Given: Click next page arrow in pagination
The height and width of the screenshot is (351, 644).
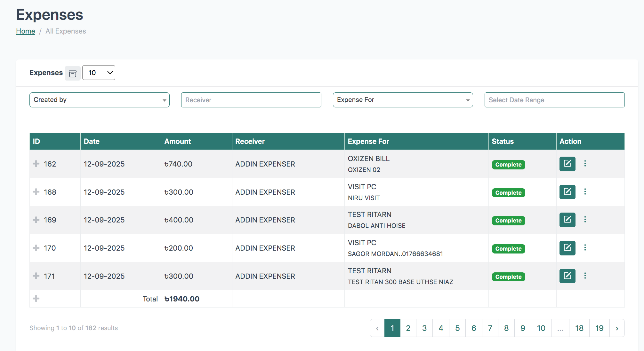Looking at the screenshot, I should (617, 328).
